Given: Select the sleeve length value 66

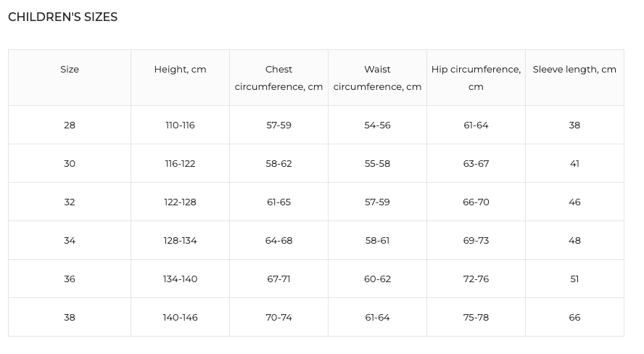Looking at the screenshot, I should [x=574, y=318].
